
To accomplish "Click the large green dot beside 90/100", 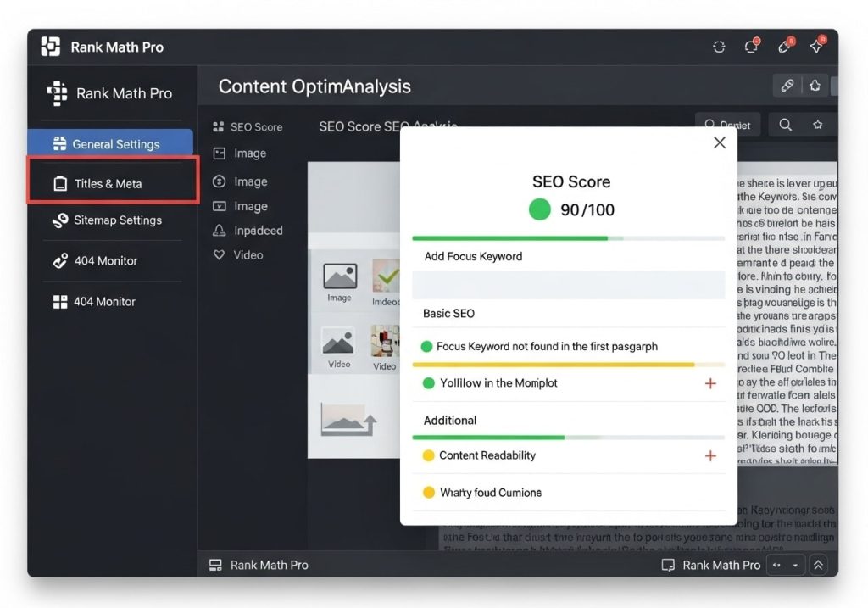I will coord(540,209).
